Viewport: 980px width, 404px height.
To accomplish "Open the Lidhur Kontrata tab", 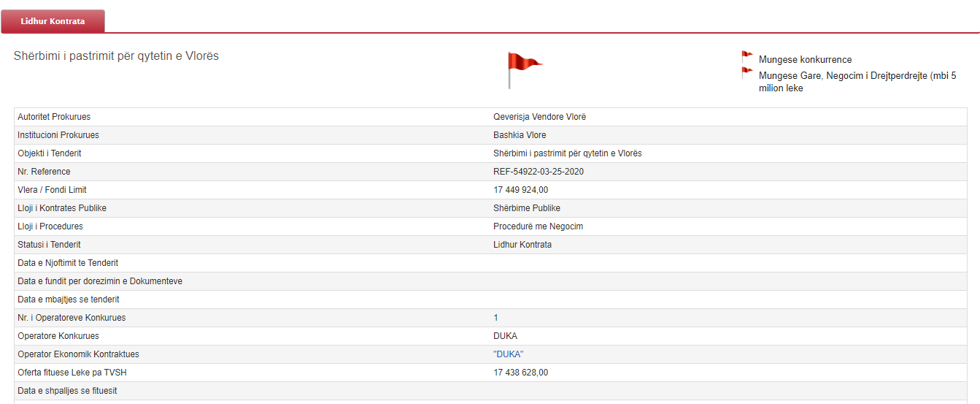I will pos(53,21).
